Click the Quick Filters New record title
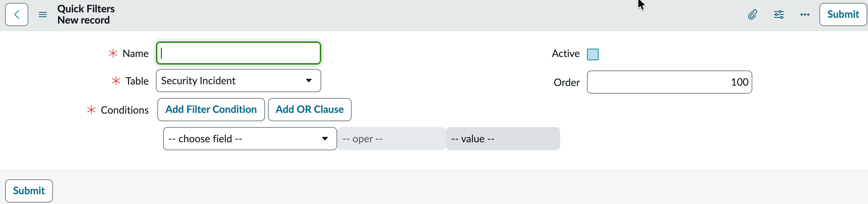The width and height of the screenshot is (868, 204). coord(86,15)
